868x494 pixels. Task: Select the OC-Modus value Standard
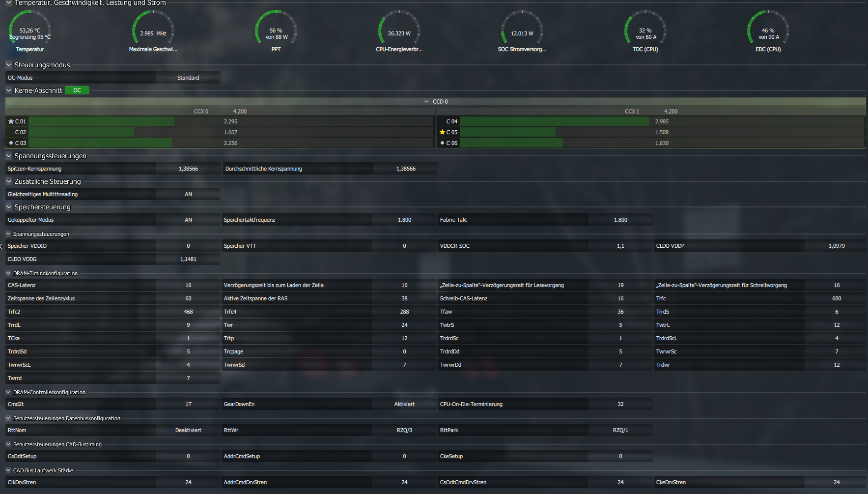pyautogui.click(x=188, y=78)
